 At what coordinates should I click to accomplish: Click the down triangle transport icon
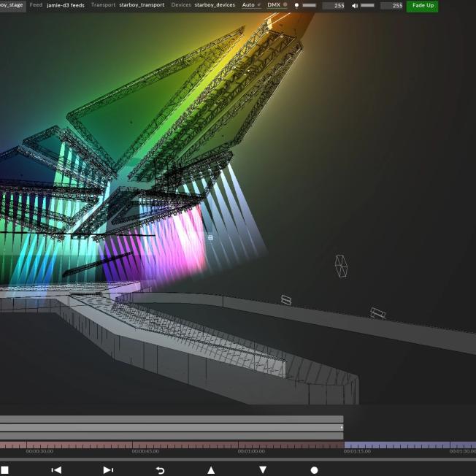(x=263, y=470)
